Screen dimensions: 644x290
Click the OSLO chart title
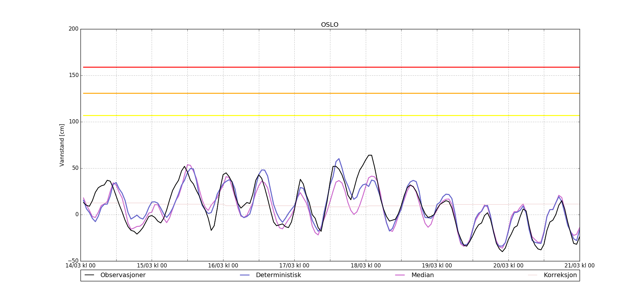click(x=329, y=25)
